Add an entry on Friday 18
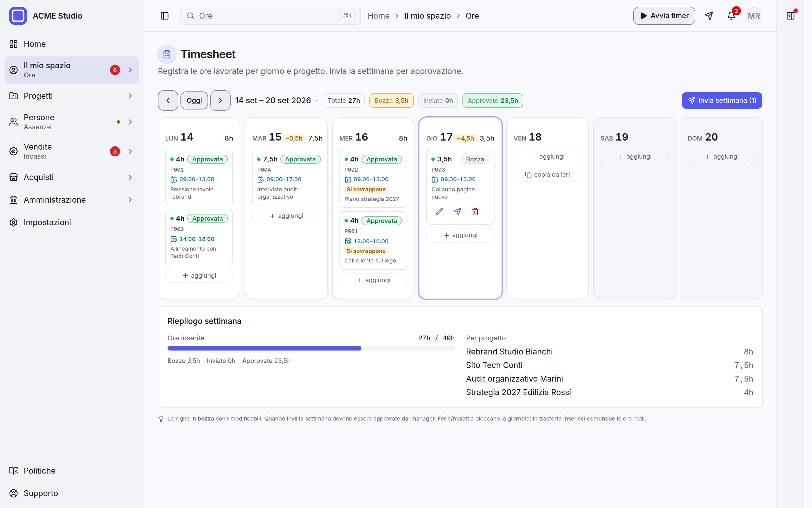Image resolution: width=812 pixels, height=508 pixels. pyautogui.click(x=547, y=157)
